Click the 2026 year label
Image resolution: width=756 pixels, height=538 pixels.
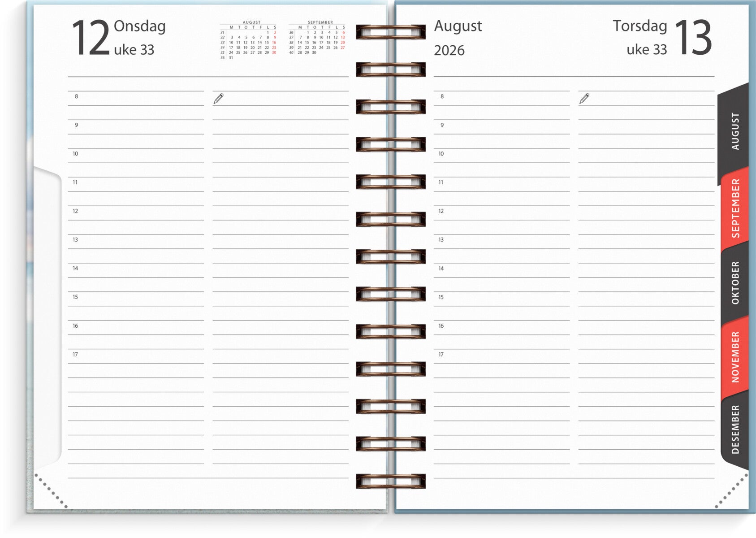(x=449, y=51)
